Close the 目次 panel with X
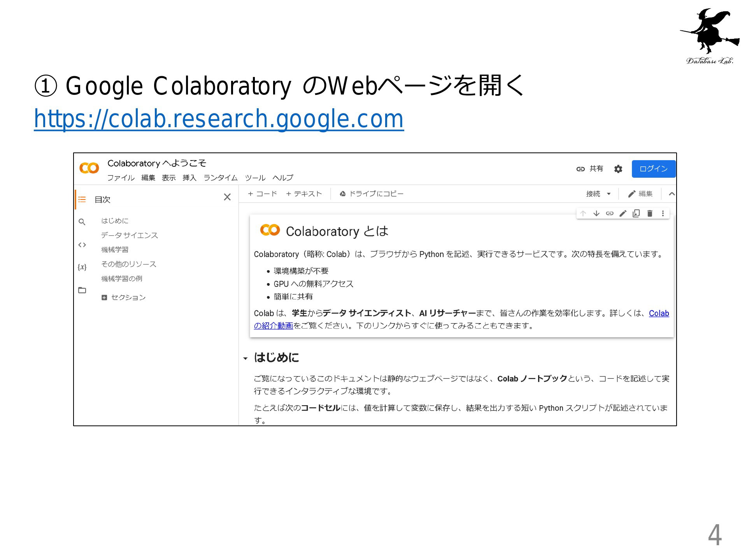This screenshot has height=560, width=747. (x=227, y=197)
